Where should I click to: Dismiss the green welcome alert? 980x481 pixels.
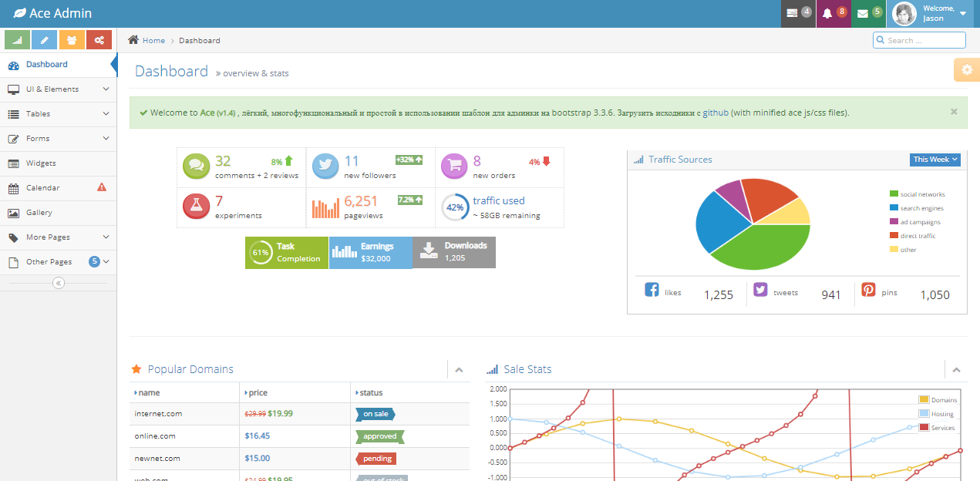954,112
